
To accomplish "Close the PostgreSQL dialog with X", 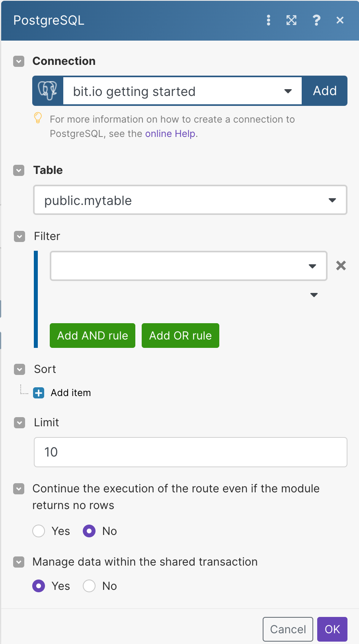I will click(x=339, y=20).
